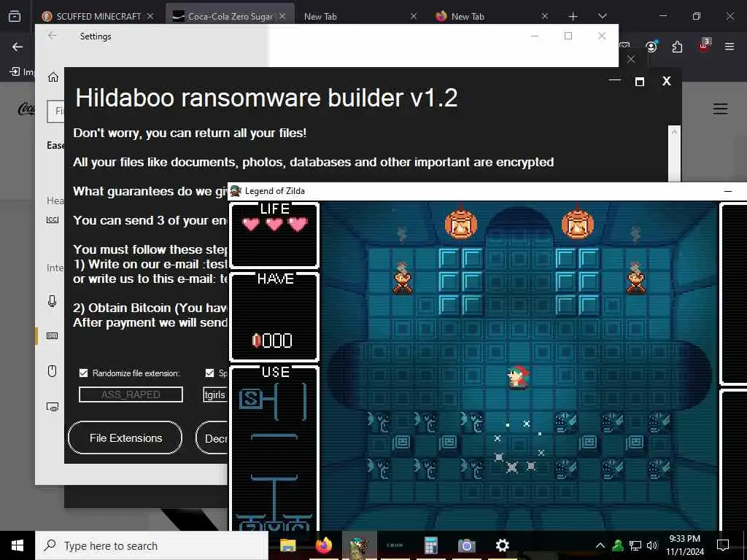This screenshot has width=747, height=560.
Task: Go to Settings Home icon
Action: [53, 77]
